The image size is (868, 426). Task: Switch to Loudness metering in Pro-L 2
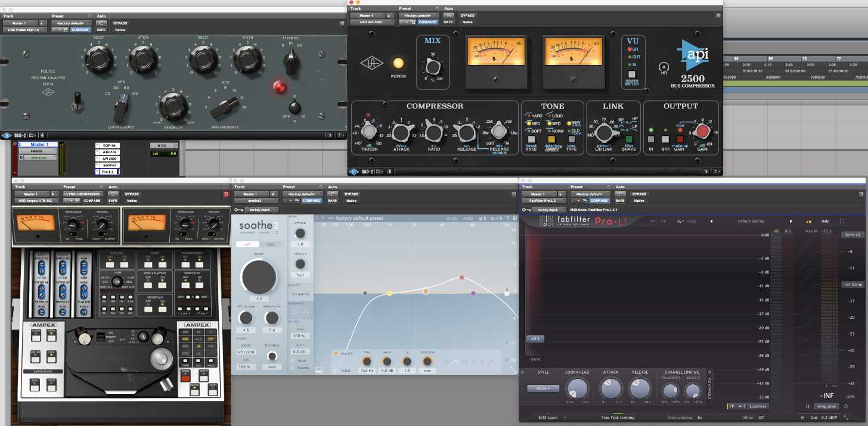pos(758,406)
